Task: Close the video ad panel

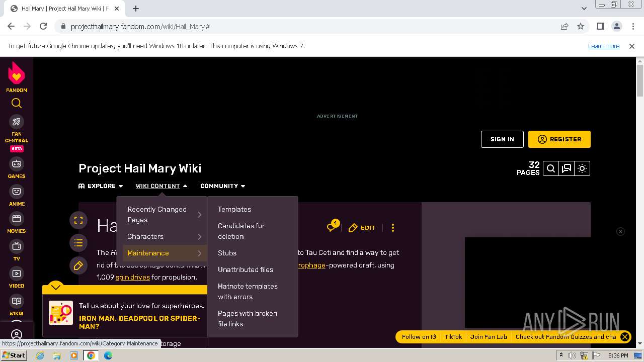Action: (x=620, y=231)
